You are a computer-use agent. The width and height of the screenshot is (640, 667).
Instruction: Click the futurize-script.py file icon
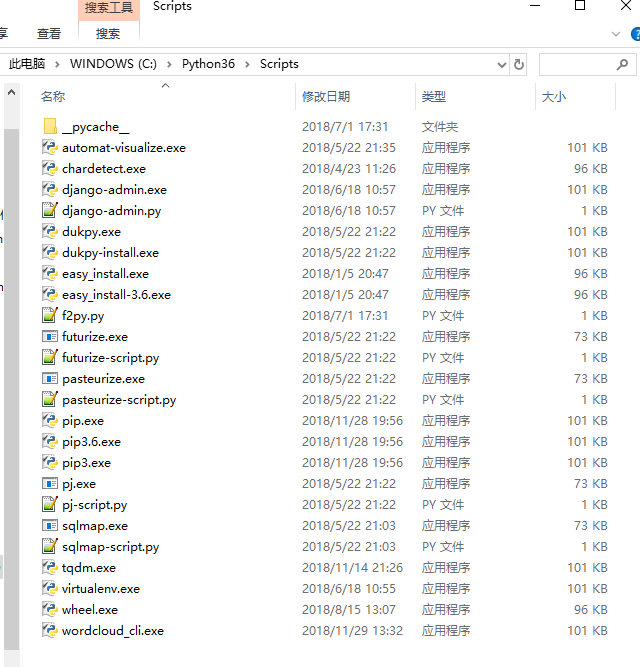(x=50, y=357)
